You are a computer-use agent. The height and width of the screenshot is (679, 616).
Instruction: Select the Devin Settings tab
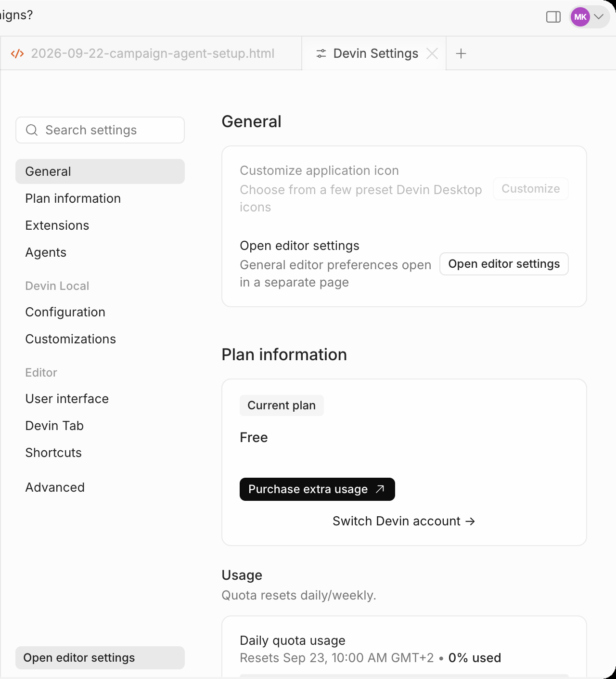374,53
